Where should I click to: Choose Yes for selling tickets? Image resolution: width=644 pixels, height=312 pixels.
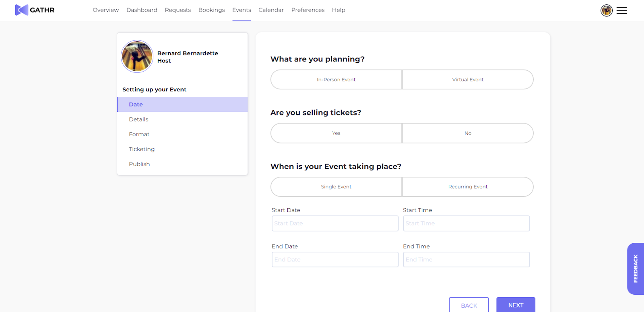pyautogui.click(x=336, y=133)
